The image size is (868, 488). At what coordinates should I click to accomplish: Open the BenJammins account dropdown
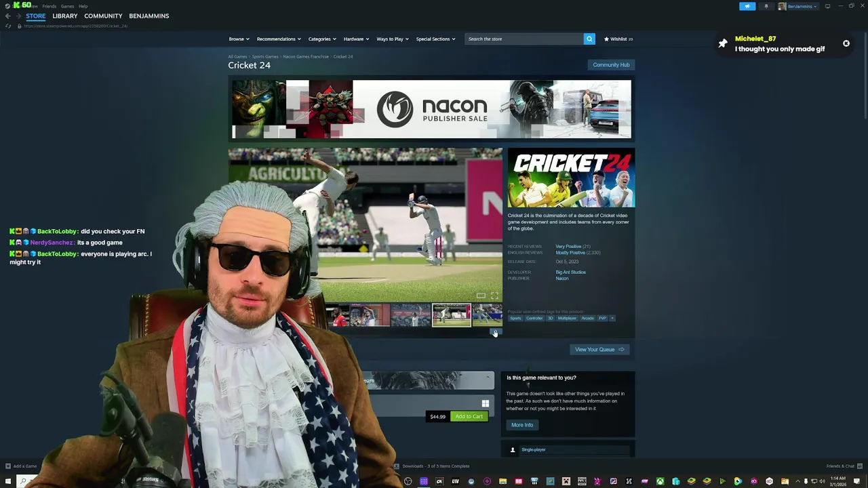click(797, 6)
